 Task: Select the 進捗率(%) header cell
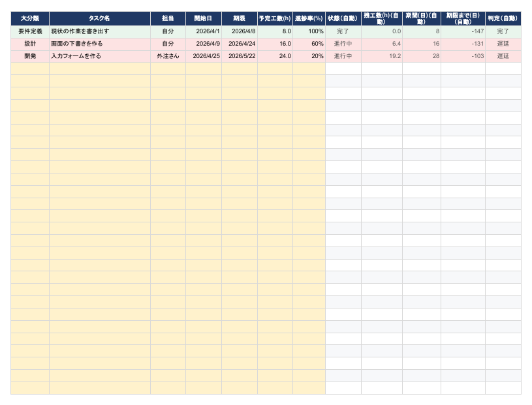[309, 18]
